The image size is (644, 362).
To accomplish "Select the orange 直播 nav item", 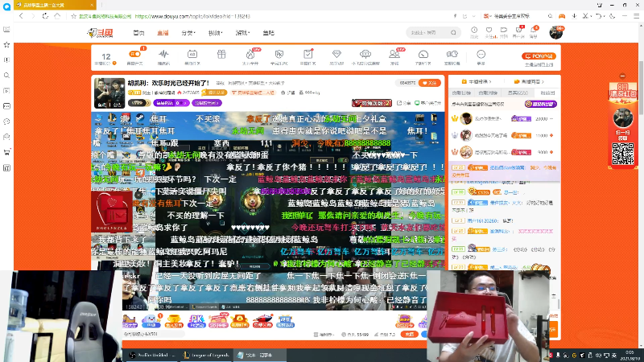I will pos(163,33).
